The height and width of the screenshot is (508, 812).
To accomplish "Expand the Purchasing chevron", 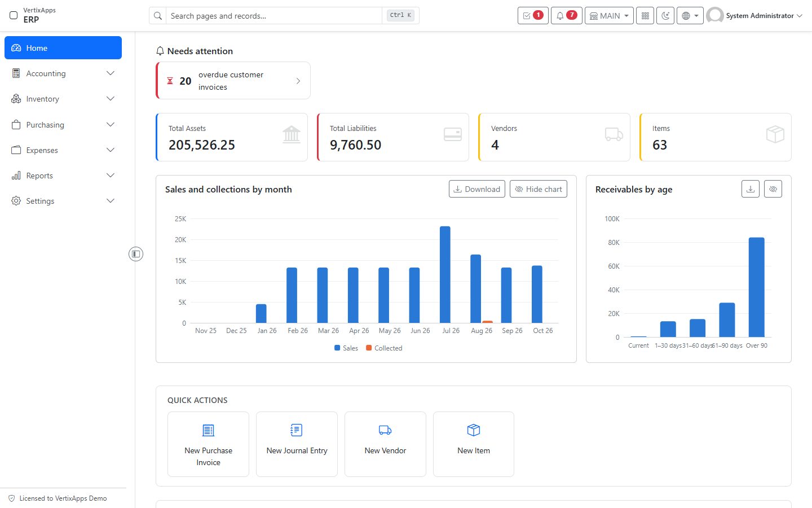I will 111,125.
